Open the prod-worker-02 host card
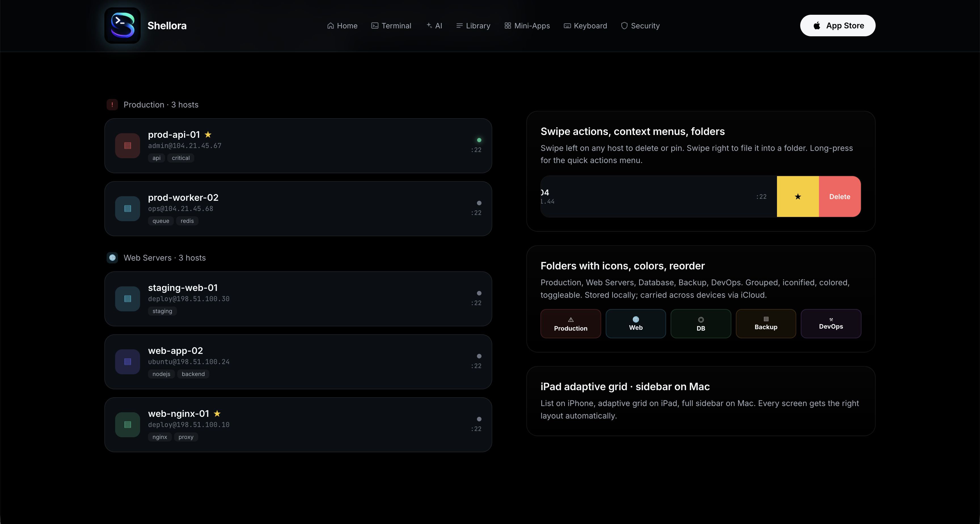Screen dimensions: 980x524 (298, 208)
